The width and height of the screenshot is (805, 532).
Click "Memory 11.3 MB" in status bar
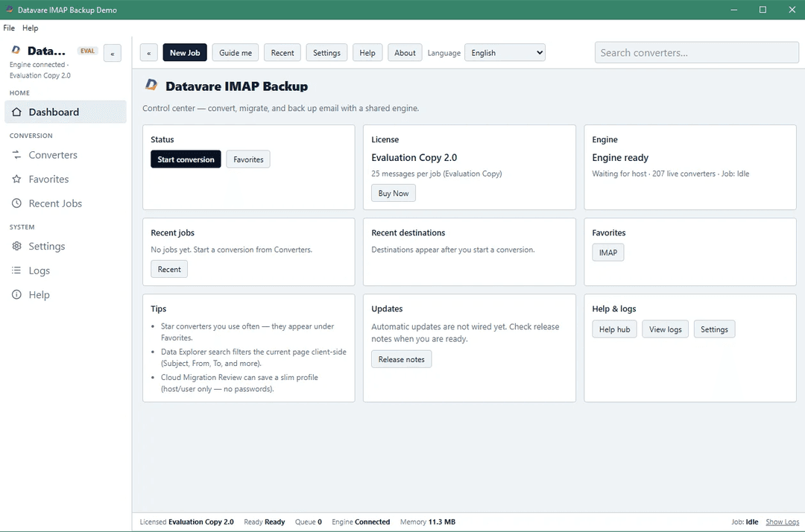pyautogui.click(x=428, y=522)
